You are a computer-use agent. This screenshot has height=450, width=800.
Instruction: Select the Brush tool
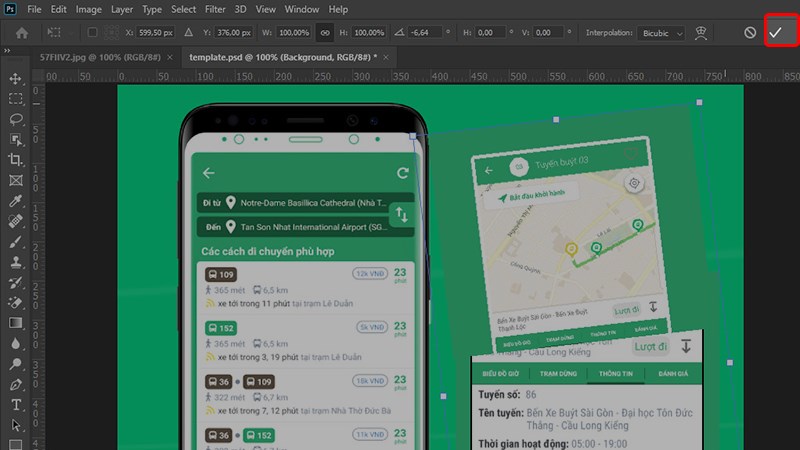15,242
